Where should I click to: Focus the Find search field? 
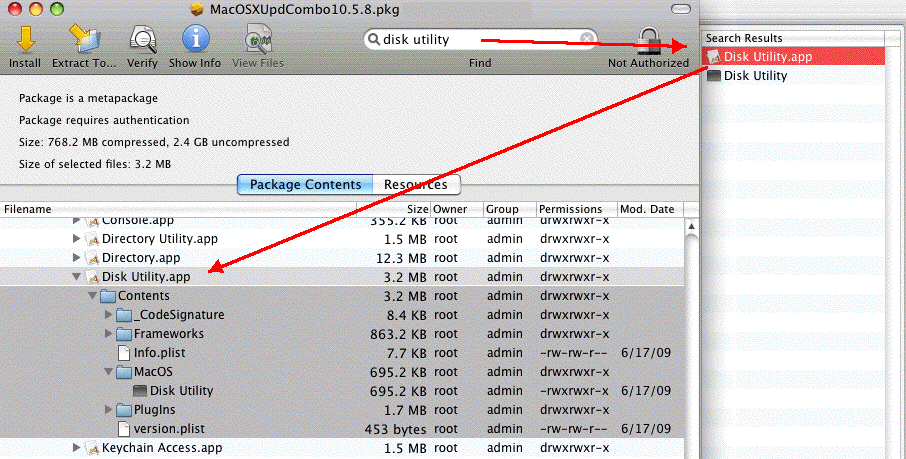click(x=480, y=39)
